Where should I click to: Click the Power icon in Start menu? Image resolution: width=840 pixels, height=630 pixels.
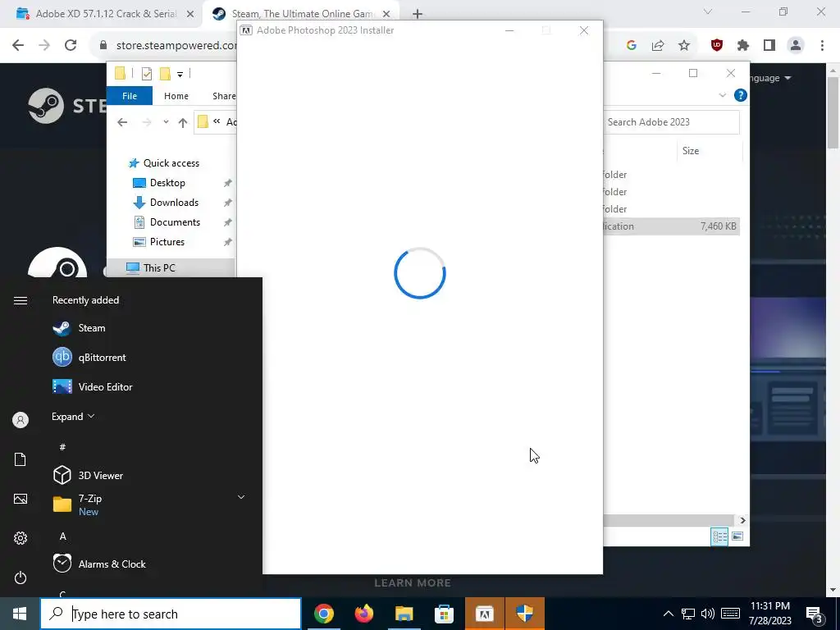pyautogui.click(x=21, y=577)
